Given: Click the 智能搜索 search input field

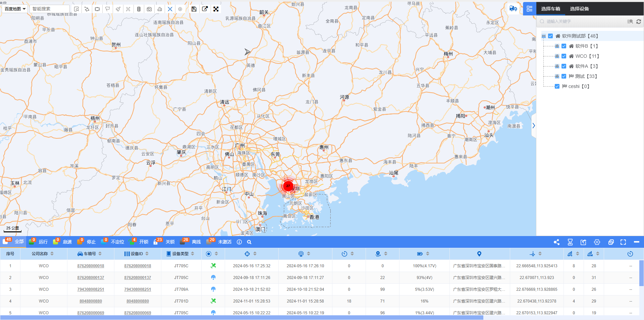Looking at the screenshot, I should point(49,9).
